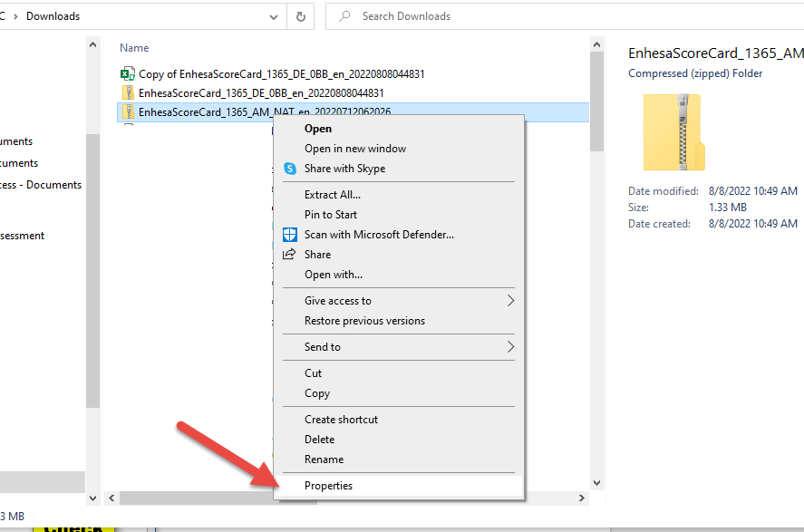Open the 'cess - Documents' navigation item

(41, 185)
